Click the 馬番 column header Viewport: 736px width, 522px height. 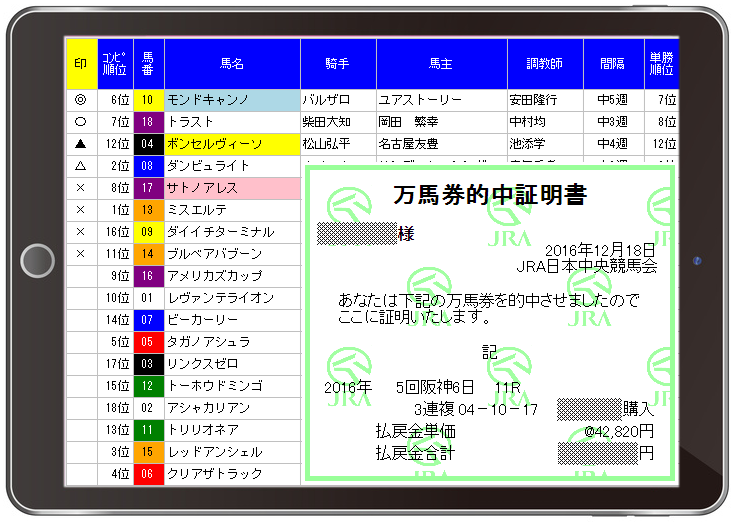point(149,64)
